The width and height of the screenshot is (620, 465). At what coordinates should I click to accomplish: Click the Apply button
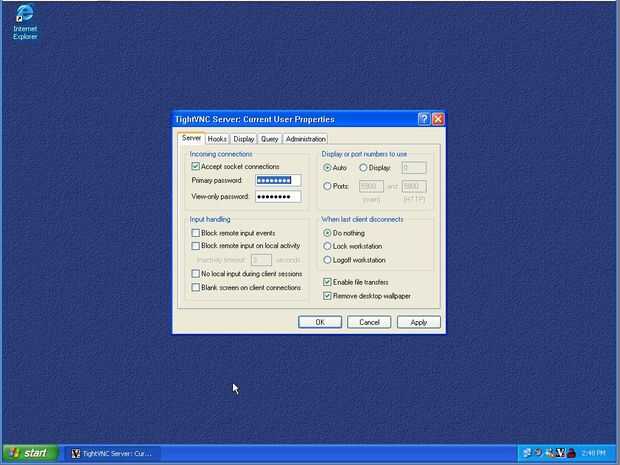point(419,322)
